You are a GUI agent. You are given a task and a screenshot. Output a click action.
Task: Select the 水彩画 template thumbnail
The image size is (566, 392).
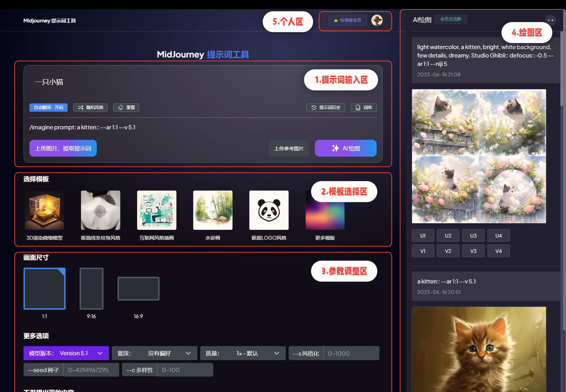[213, 210]
